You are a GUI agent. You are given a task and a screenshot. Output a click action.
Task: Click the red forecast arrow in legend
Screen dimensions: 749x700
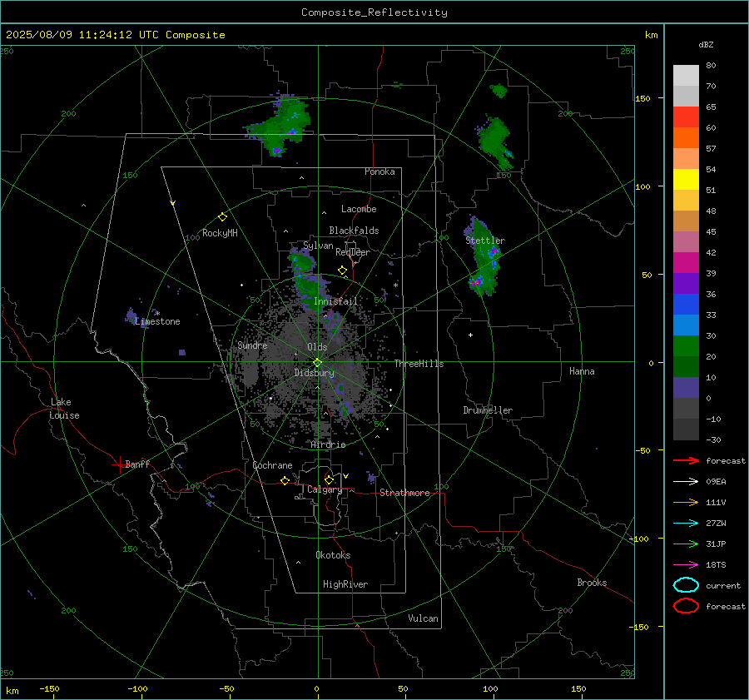click(x=686, y=460)
